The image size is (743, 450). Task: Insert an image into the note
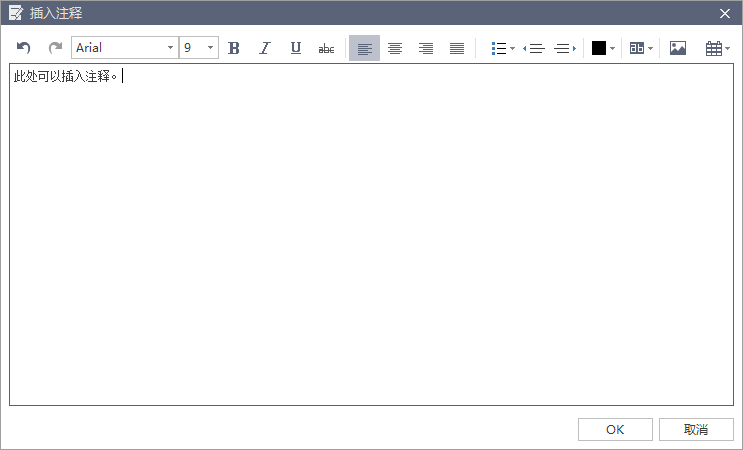(x=678, y=48)
